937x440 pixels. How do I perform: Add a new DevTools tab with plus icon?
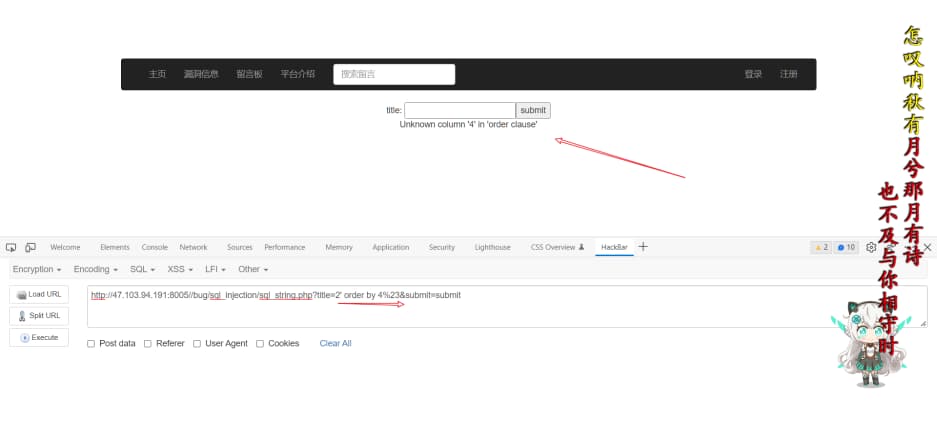[643, 247]
